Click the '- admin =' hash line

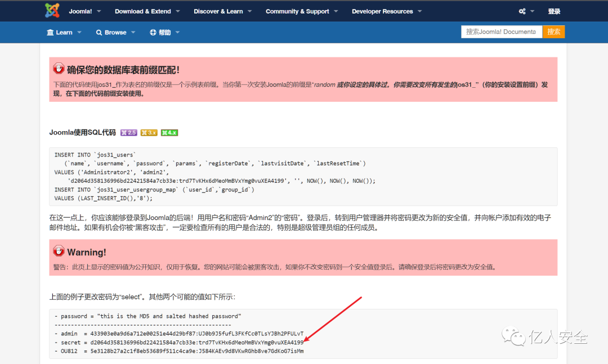[179, 334]
